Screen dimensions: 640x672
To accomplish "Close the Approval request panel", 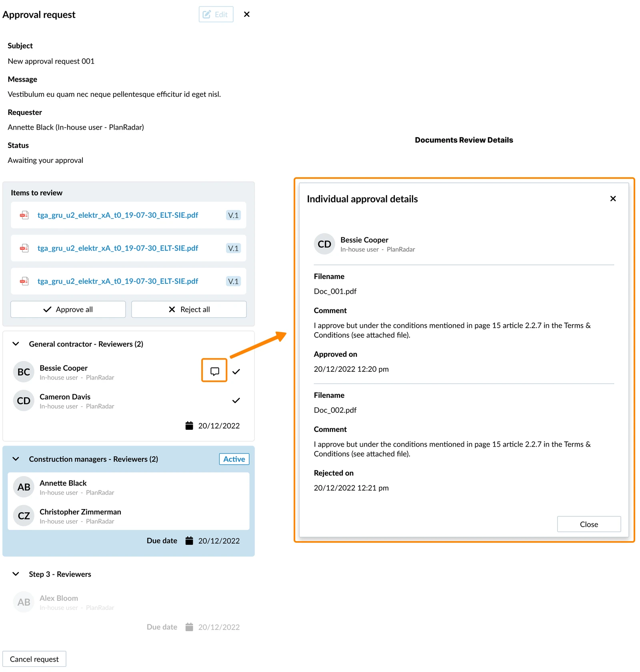I will pos(247,14).
